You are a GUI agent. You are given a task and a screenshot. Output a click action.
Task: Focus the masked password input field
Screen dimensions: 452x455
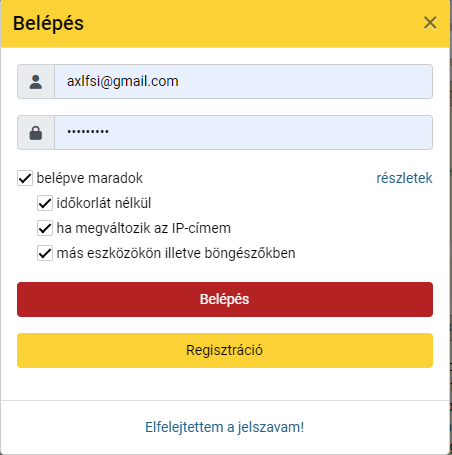click(243, 133)
